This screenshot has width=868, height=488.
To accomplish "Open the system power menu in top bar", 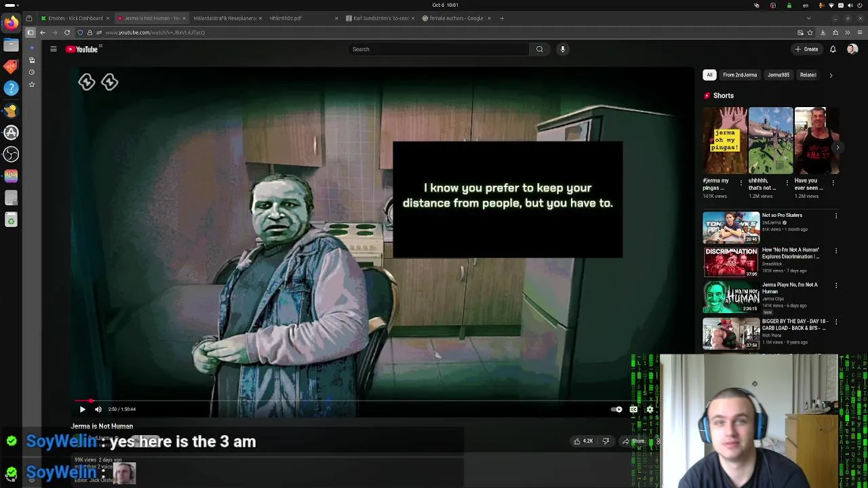I will (x=860, y=5).
